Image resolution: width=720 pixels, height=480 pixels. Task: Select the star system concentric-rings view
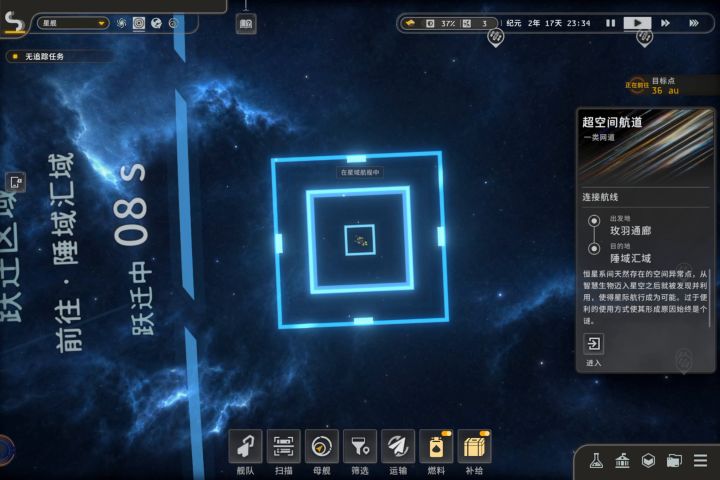(x=139, y=23)
